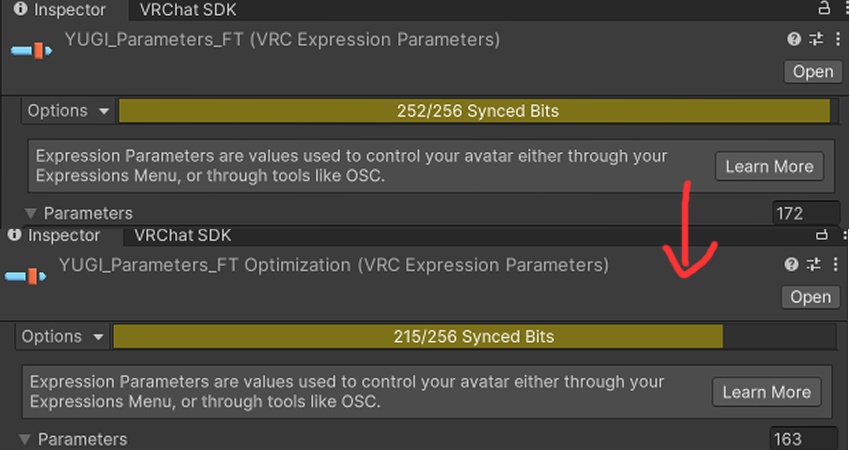Collapse the upper Parameters foldout
This screenshot has height=450, width=850.
point(30,213)
